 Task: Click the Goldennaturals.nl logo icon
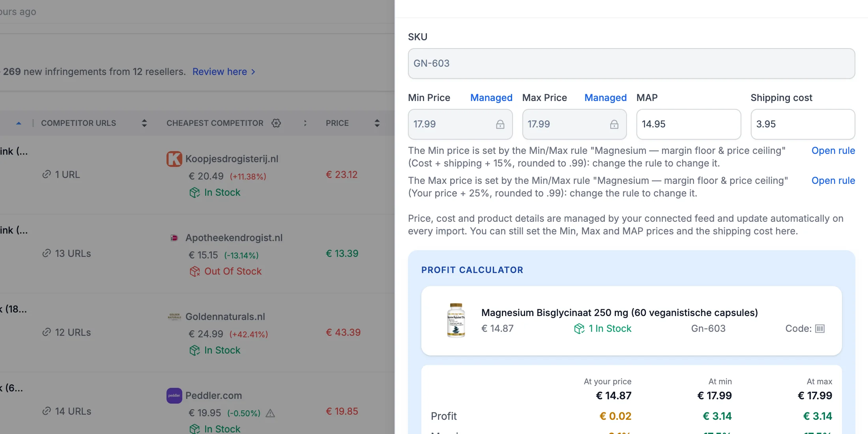(x=174, y=317)
